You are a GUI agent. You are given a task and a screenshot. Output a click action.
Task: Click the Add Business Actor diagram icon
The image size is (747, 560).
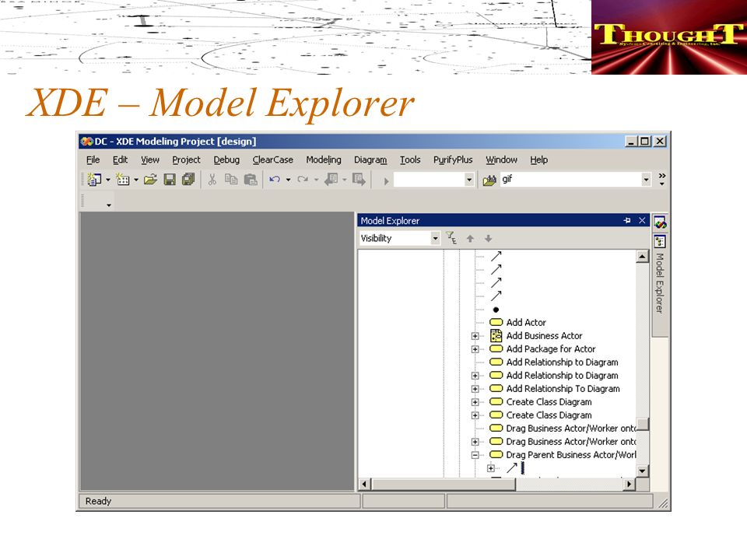[496, 336]
